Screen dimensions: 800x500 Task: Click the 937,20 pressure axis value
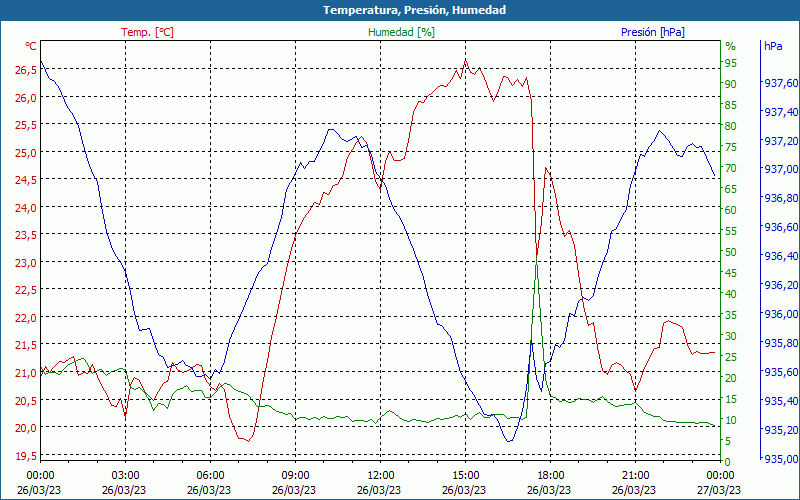(780, 140)
